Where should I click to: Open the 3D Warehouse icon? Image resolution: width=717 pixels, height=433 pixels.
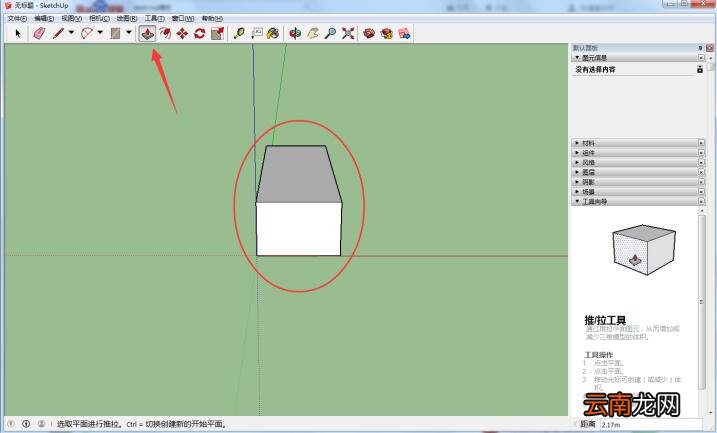(x=369, y=33)
